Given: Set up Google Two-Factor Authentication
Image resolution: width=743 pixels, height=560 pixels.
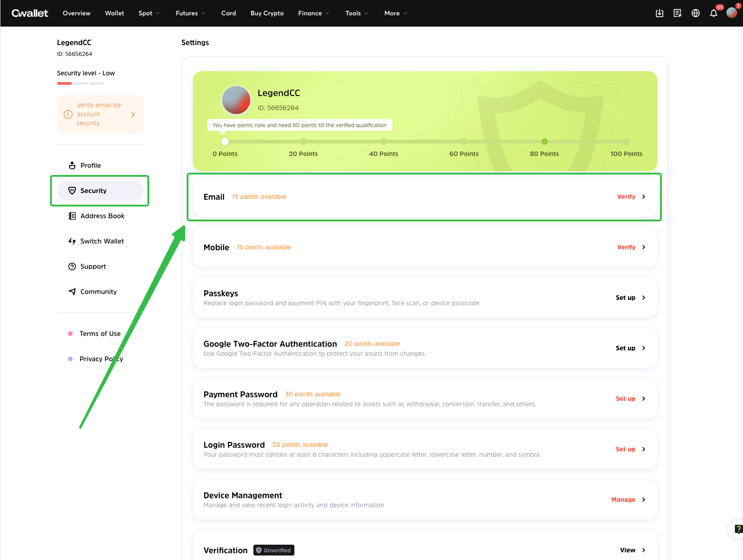Looking at the screenshot, I should 630,348.
